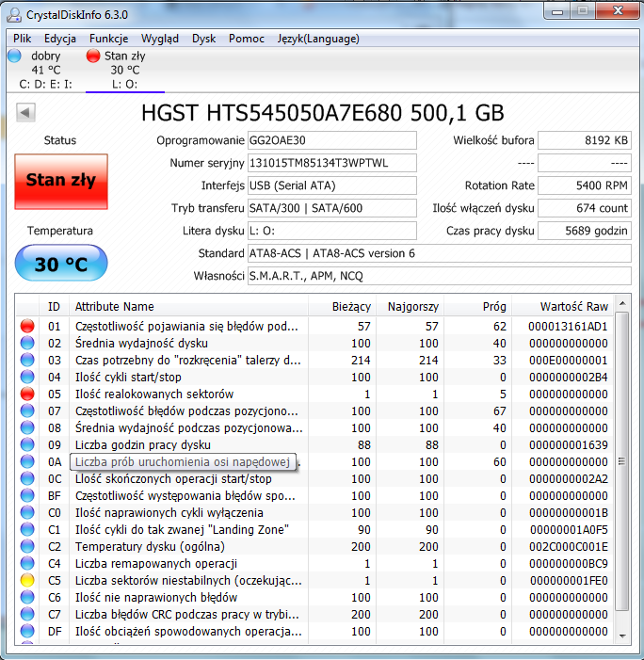Open the Dysk menu
The height and width of the screenshot is (660, 644).
point(203,39)
